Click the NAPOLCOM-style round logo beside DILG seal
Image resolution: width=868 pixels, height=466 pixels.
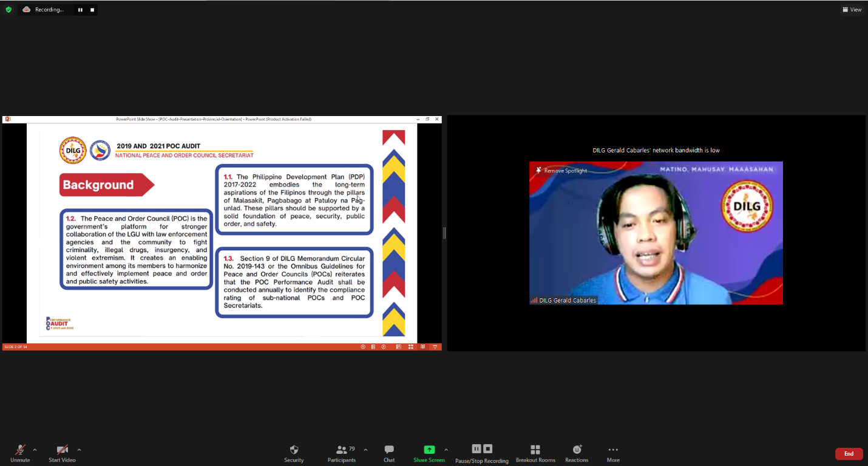pyautogui.click(x=100, y=150)
